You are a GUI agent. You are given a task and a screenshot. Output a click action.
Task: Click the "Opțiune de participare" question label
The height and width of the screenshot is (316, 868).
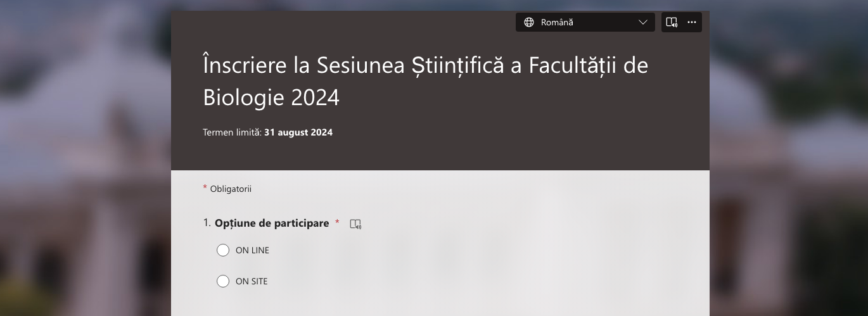pyautogui.click(x=272, y=223)
